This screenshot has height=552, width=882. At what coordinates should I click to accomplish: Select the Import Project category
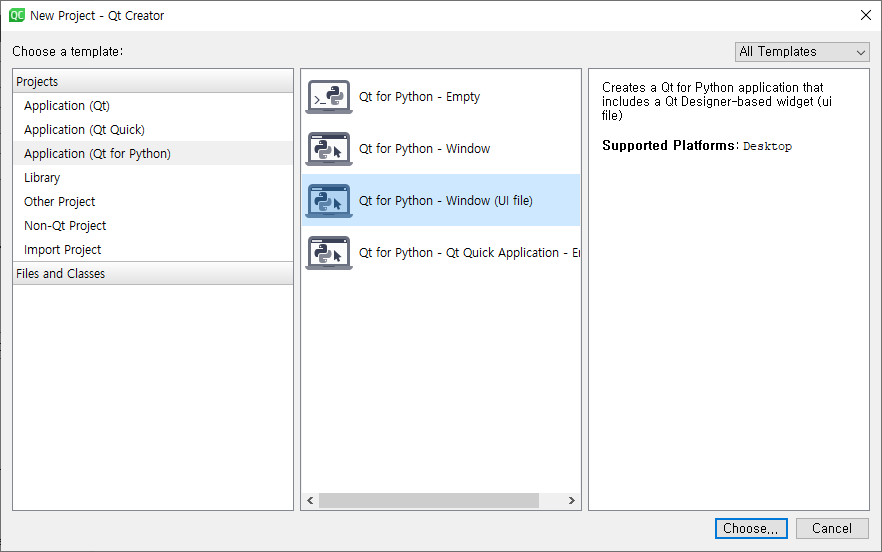coord(153,249)
